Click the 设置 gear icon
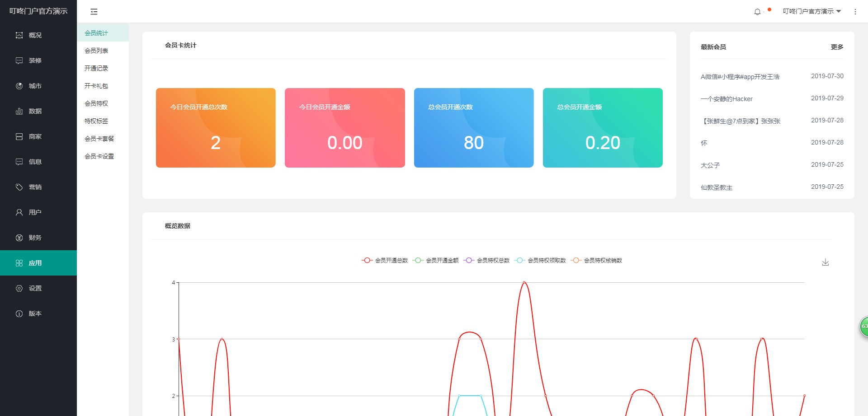Screen dimensions: 868x416 (x=19, y=288)
